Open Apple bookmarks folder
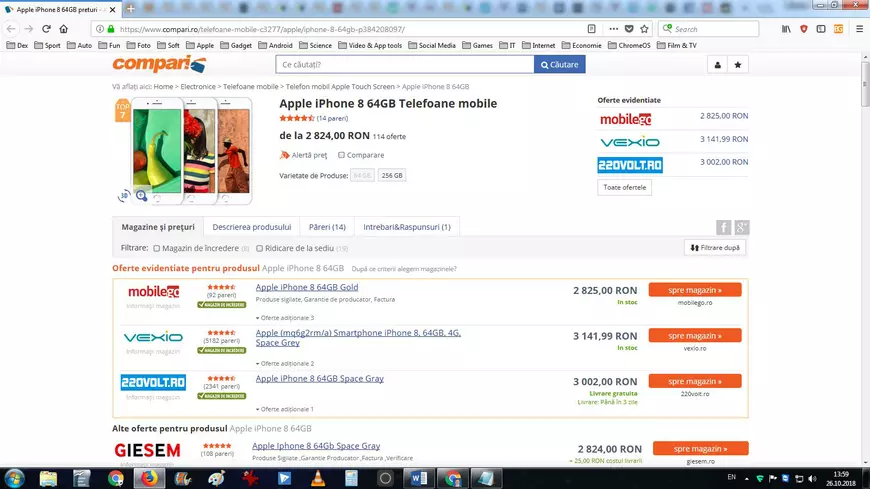Viewport: 870px width, 489px height. [200, 46]
